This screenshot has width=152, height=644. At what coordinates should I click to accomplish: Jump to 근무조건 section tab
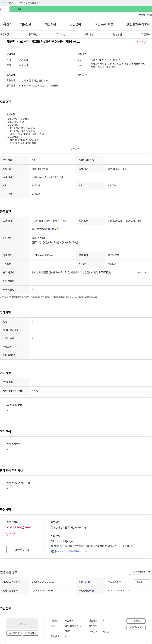[33, 35]
